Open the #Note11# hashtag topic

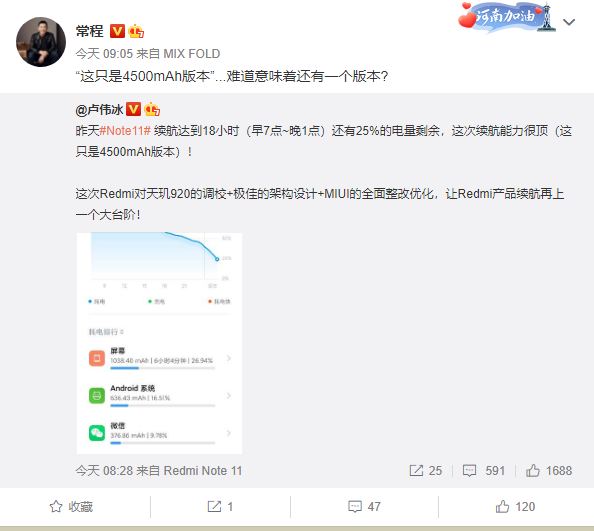pos(125,131)
